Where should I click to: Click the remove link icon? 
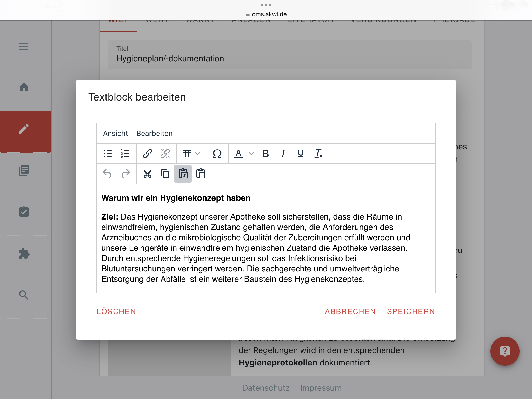(x=165, y=154)
